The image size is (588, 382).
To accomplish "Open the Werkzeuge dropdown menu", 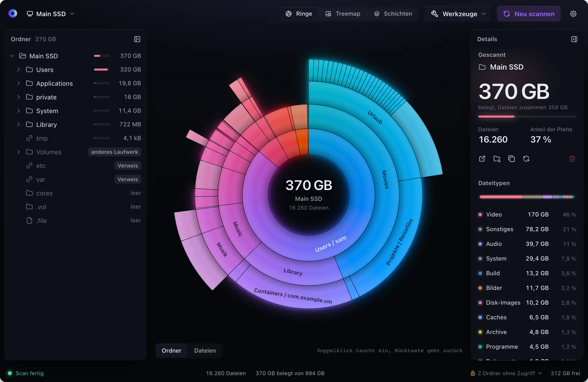I will (x=458, y=13).
